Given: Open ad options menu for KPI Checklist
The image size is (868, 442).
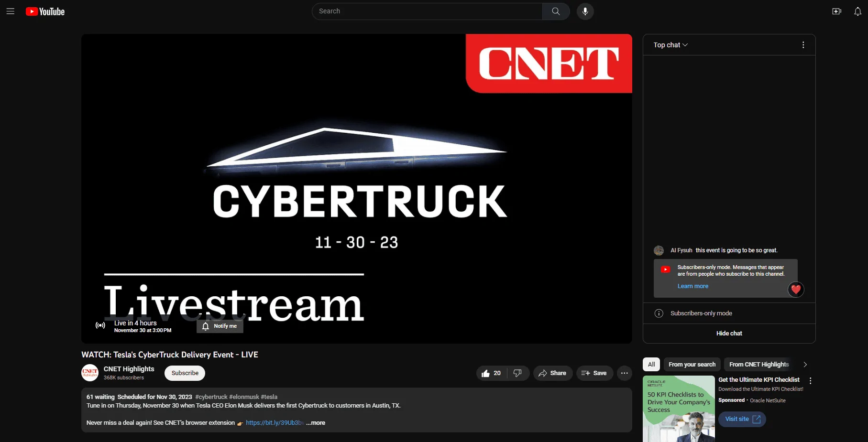Looking at the screenshot, I should tap(810, 381).
